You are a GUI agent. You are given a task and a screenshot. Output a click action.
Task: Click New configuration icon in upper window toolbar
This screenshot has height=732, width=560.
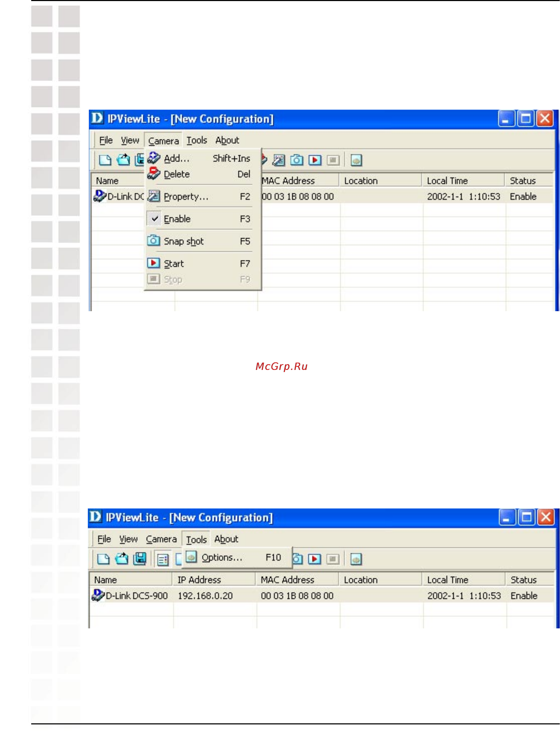pos(105,160)
